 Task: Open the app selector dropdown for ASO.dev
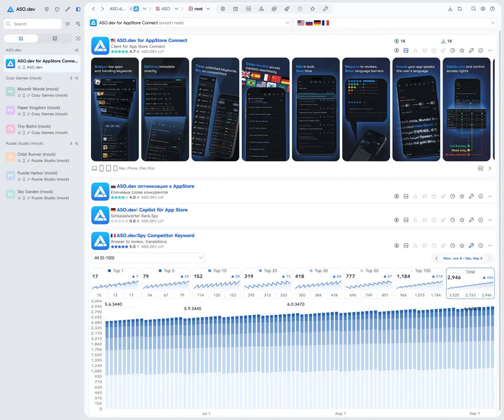coord(190,23)
